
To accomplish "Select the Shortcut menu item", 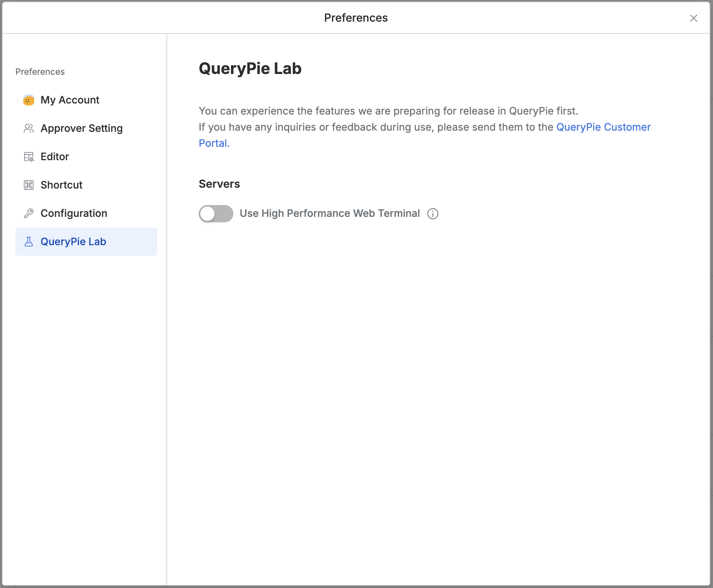I will [61, 185].
